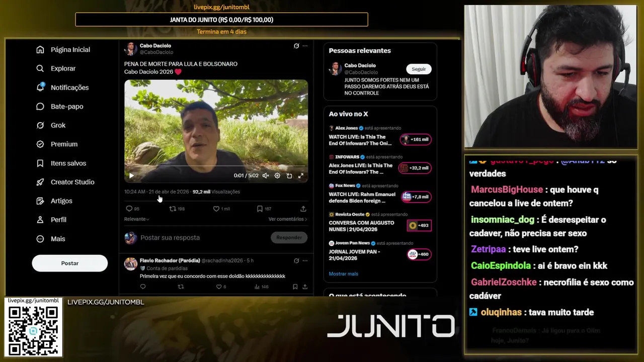The width and height of the screenshot is (644, 362).
Task: Click Flavio Rachador avatar
Action: (x=131, y=264)
